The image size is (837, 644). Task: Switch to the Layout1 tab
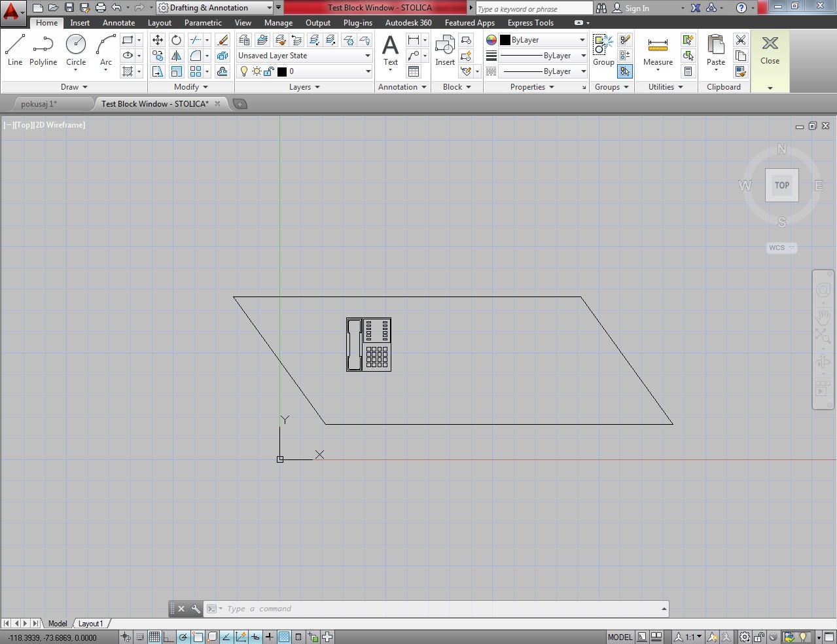91,624
